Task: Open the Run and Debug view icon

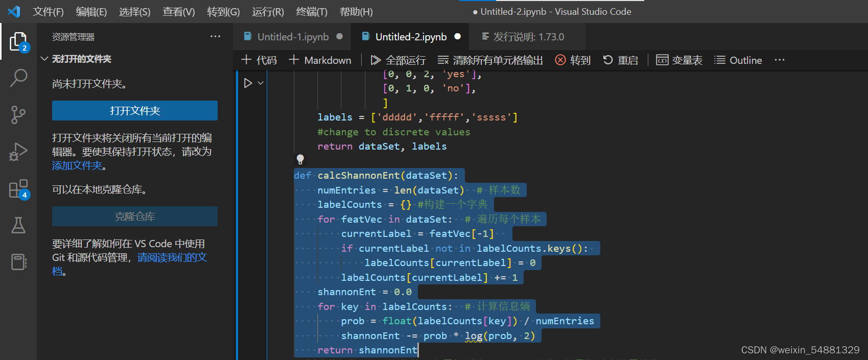Action: [18, 152]
